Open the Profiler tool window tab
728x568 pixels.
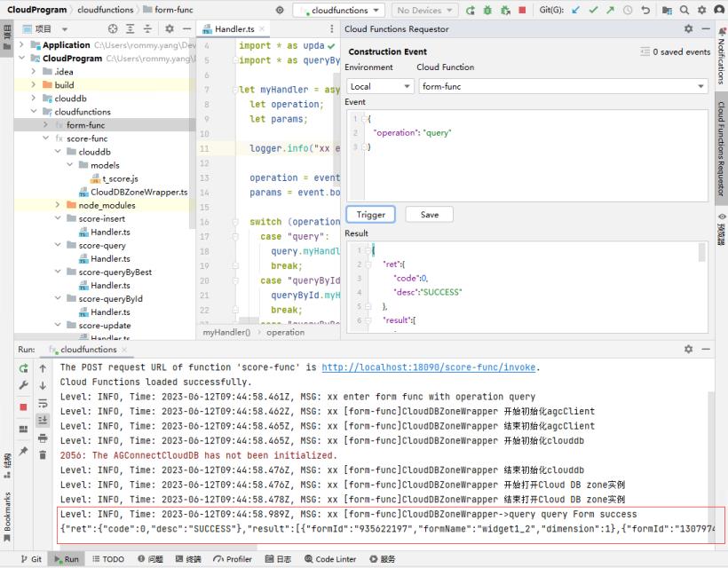(233, 559)
